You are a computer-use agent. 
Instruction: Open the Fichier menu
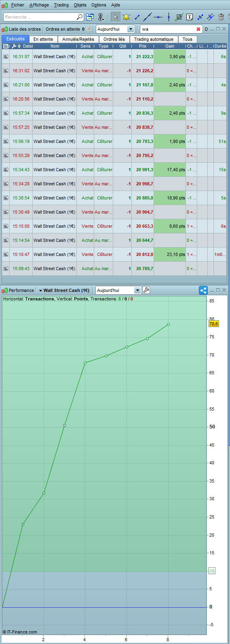click(x=18, y=5)
